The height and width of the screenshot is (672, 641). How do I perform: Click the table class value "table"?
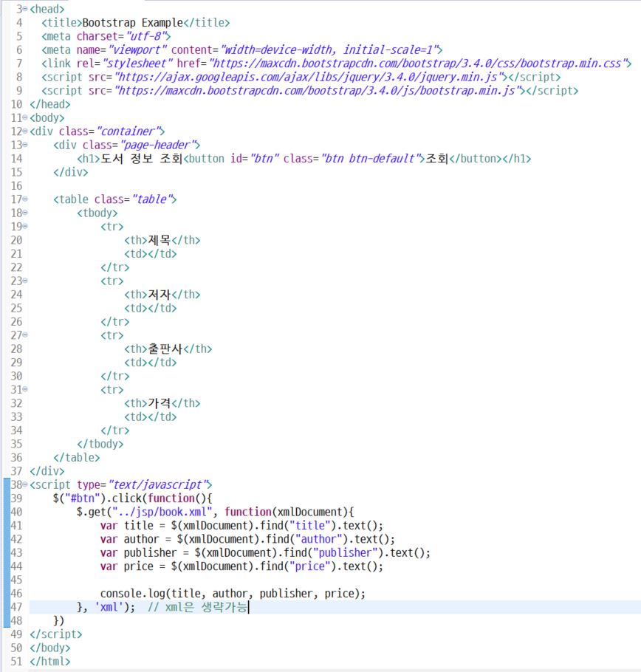coord(151,199)
